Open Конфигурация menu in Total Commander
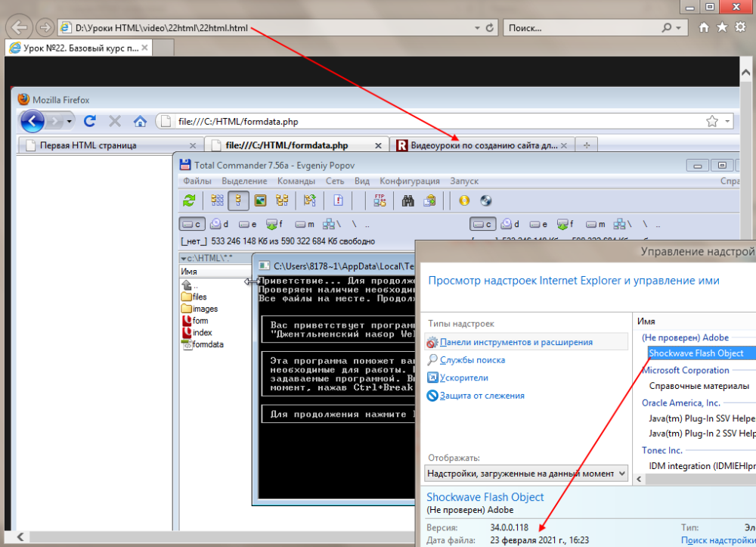 tap(410, 182)
